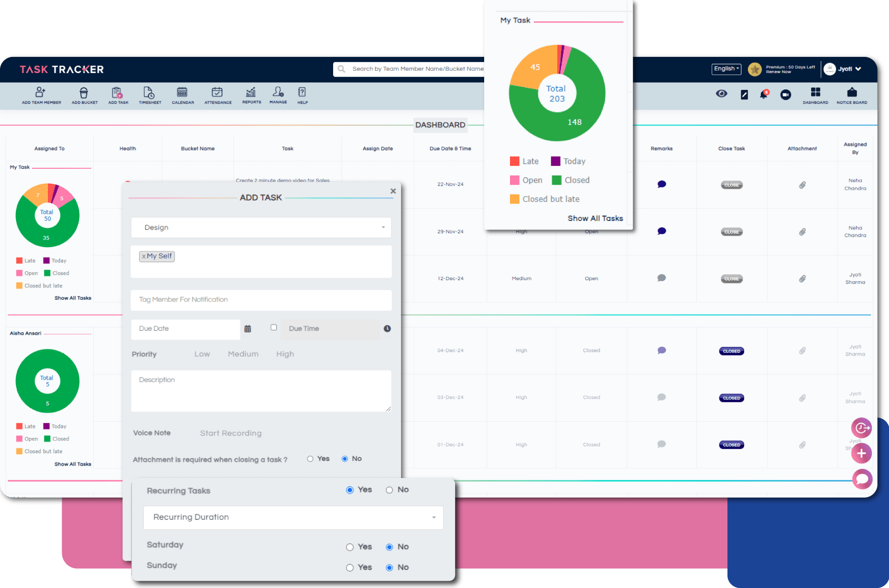Open the Notice Board icon
889x588 pixels.
tap(852, 94)
